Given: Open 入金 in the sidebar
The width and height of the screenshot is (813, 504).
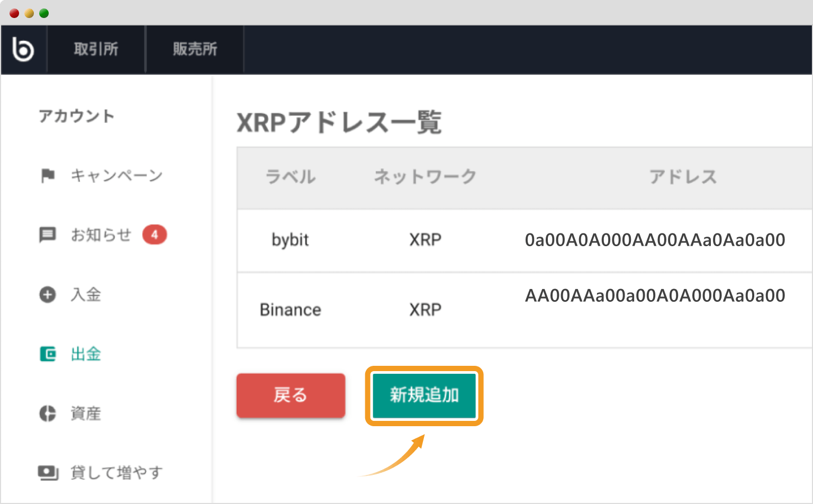Looking at the screenshot, I should tap(86, 294).
